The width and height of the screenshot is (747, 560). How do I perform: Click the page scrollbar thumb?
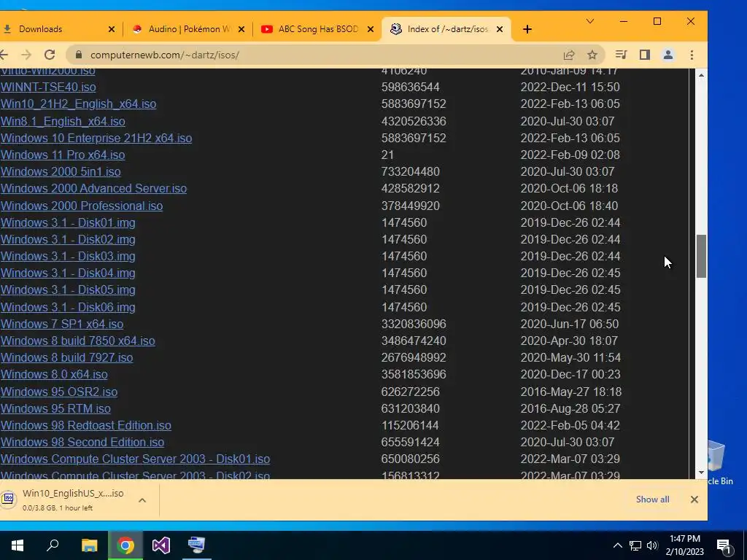(x=701, y=256)
